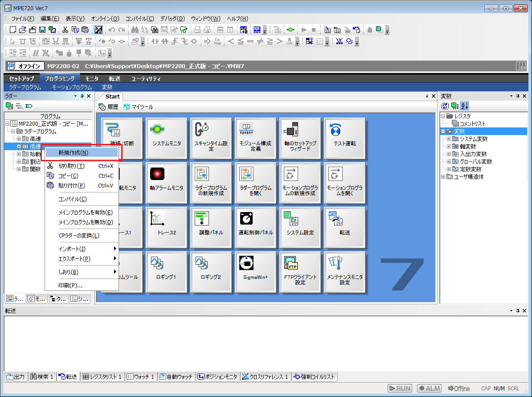Expand the システム変数 tree node
The image size is (532, 397).
449,139
